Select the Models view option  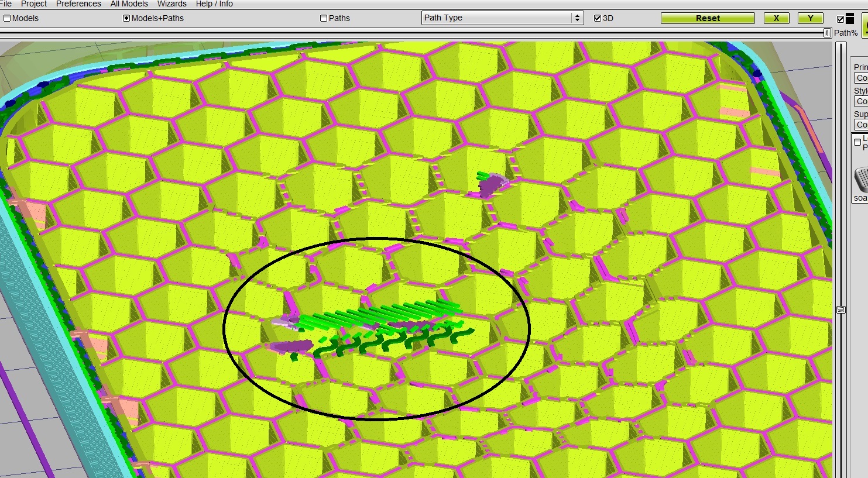[21, 18]
